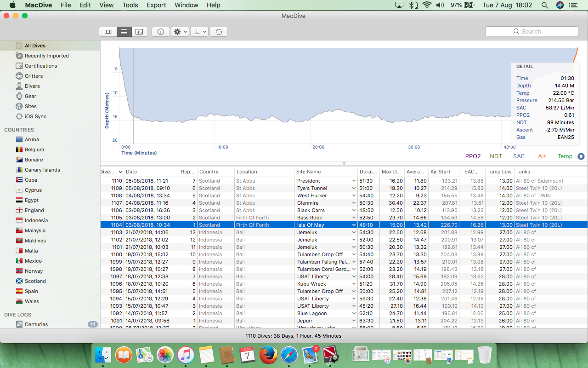Open the gear actions dropdown
588x368 pixels.
180,32
